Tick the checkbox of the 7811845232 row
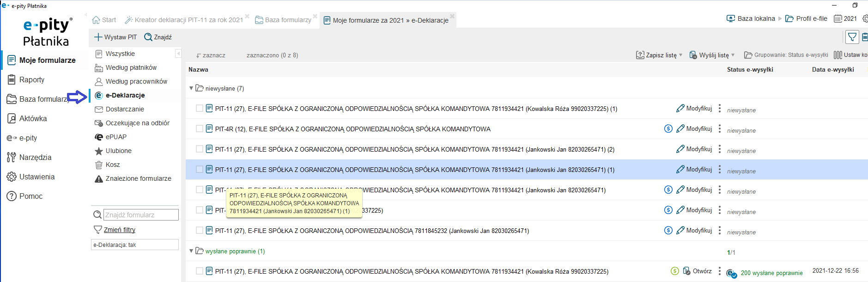 200,230
